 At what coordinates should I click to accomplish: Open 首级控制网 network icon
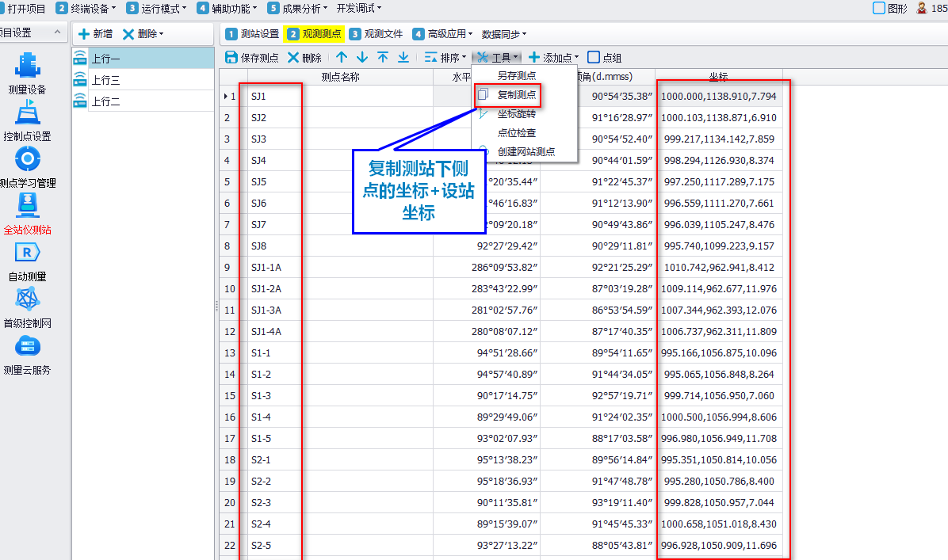[x=27, y=301]
